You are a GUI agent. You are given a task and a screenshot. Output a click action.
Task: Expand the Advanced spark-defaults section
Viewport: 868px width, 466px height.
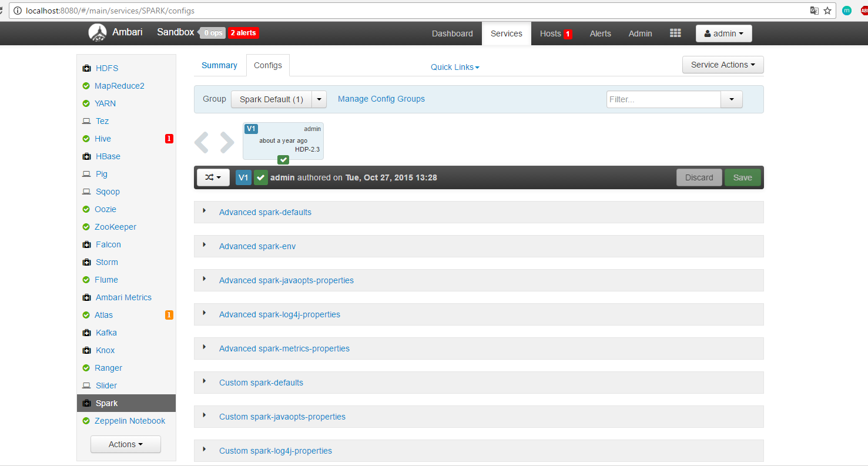click(x=265, y=212)
